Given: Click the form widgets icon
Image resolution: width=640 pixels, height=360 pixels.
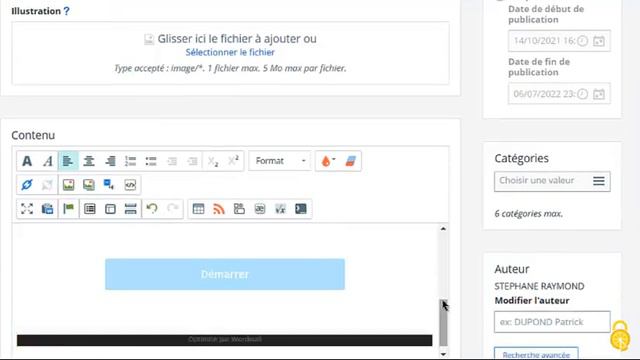Looking at the screenshot, I should pyautogui.click(x=239, y=209).
